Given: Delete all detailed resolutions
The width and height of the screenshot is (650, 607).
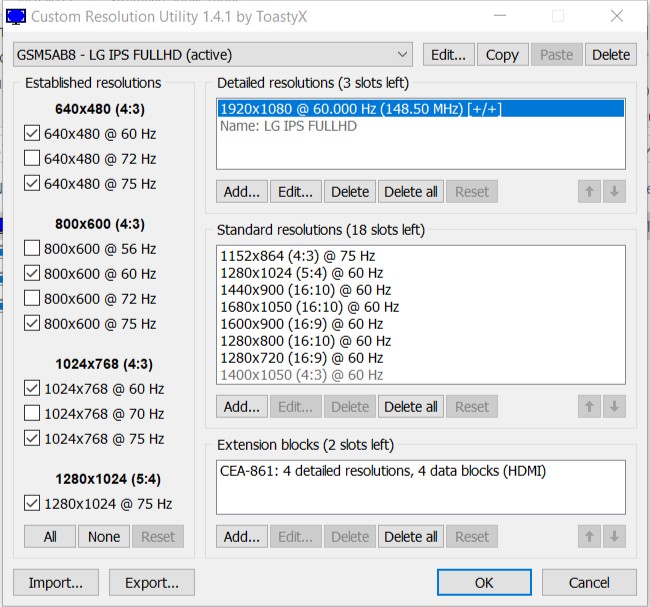Looking at the screenshot, I should coord(410,191).
